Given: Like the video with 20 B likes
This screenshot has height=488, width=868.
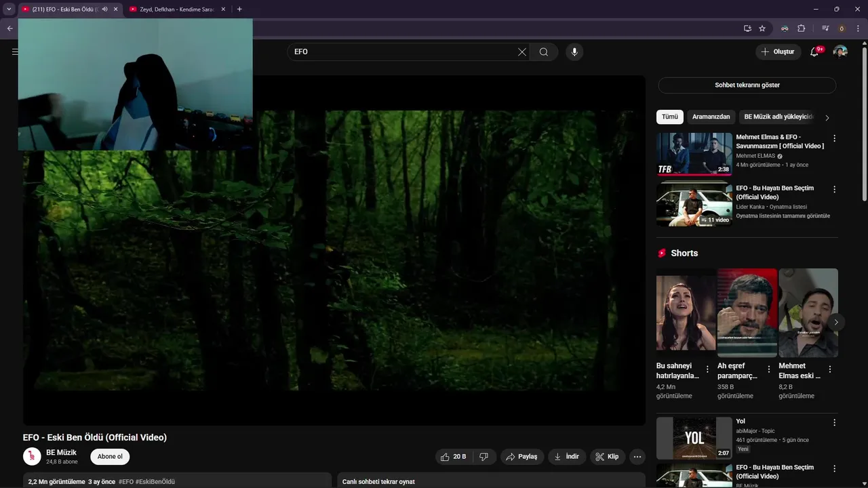Looking at the screenshot, I should point(453,457).
